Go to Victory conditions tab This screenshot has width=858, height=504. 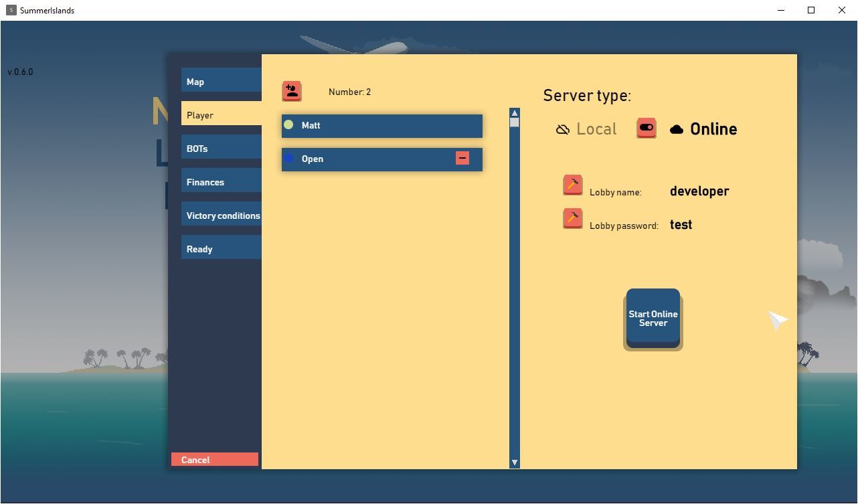click(x=222, y=216)
